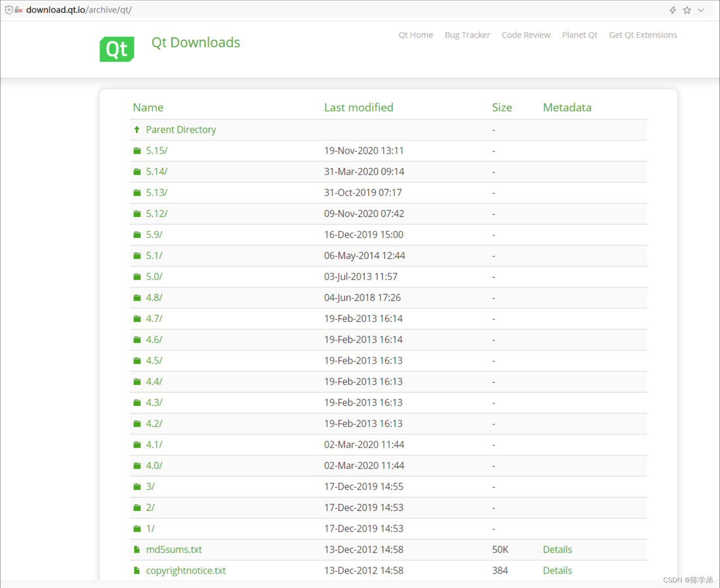Click the Metadata column header
The width and height of the screenshot is (720, 588).
[567, 107]
